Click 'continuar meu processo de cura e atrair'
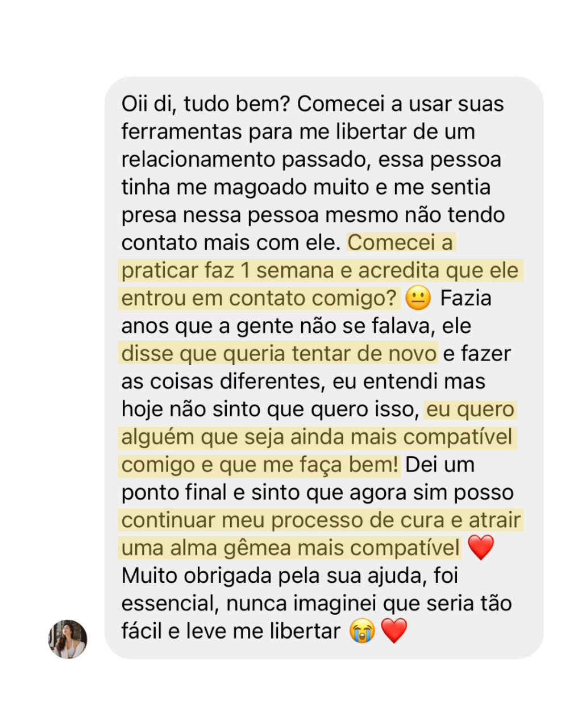This screenshot has height=728, width=582. click(321, 520)
